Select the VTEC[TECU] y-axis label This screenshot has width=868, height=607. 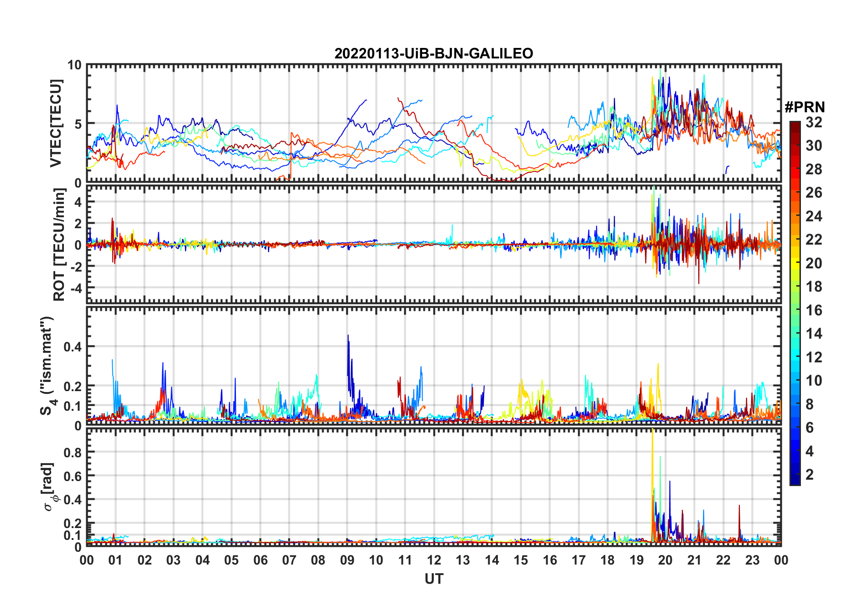coord(56,123)
